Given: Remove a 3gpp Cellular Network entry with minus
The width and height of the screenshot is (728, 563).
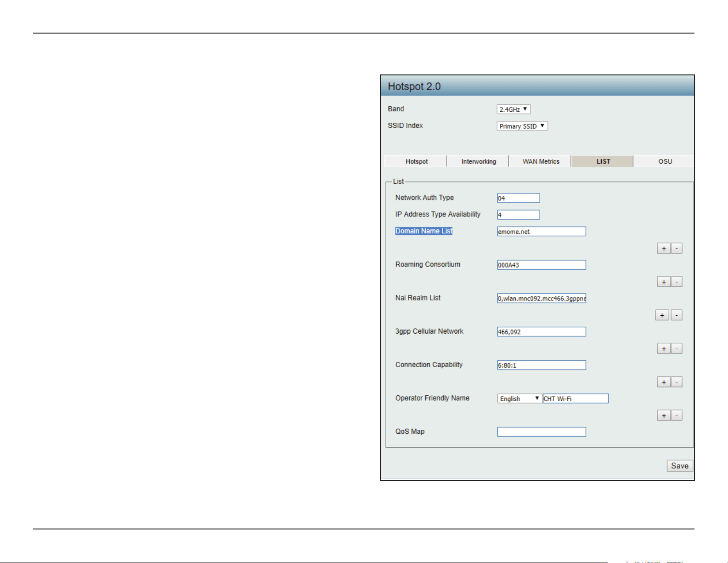Looking at the screenshot, I should (677, 349).
